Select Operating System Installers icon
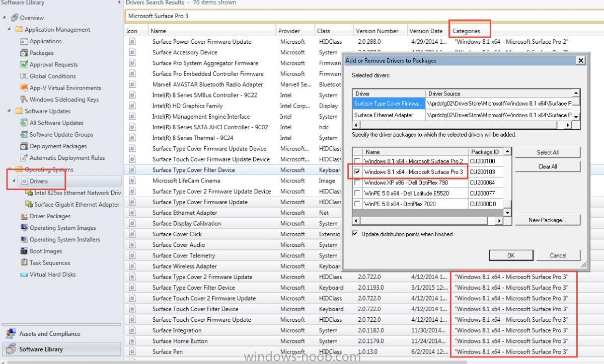604x364 pixels. (24, 239)
